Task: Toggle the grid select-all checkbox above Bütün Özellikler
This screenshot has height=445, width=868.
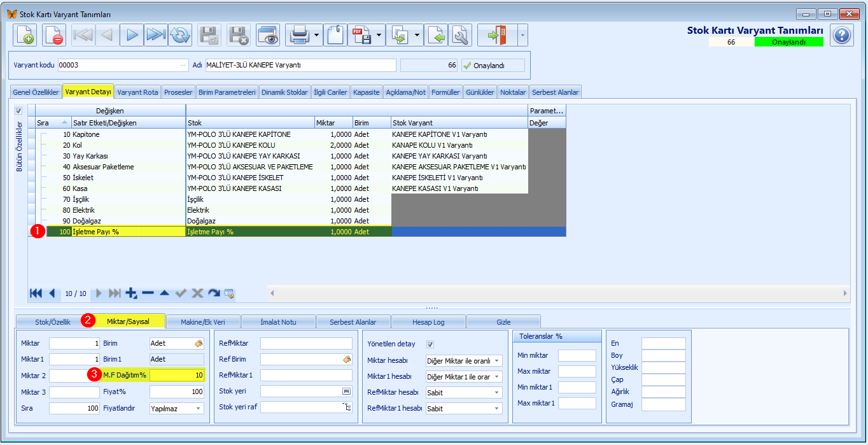Action: 18,110
